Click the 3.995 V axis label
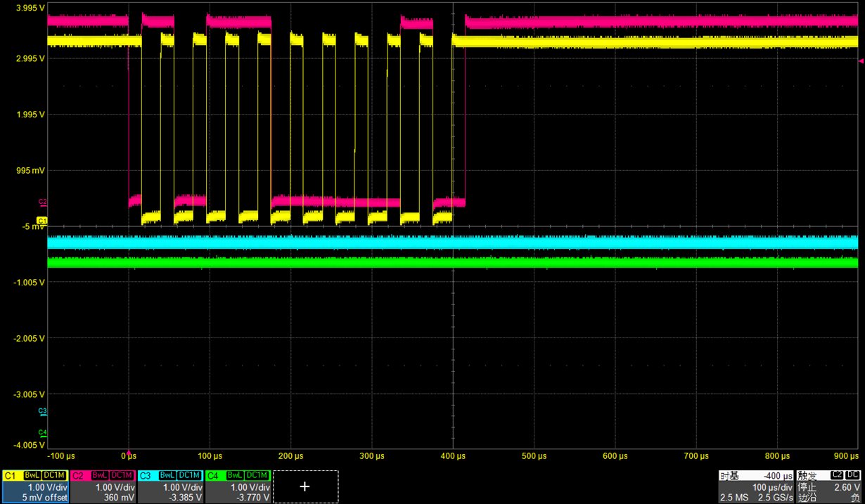This screenshot has width=865, height=504. point(30,9)
